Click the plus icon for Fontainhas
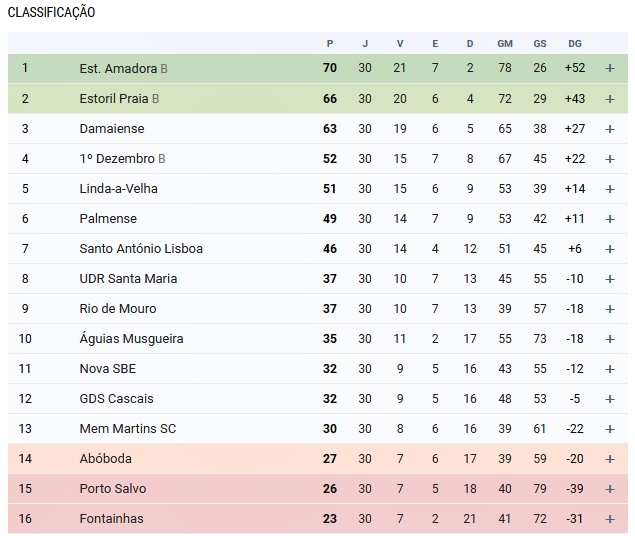 (x=610, y=519)
